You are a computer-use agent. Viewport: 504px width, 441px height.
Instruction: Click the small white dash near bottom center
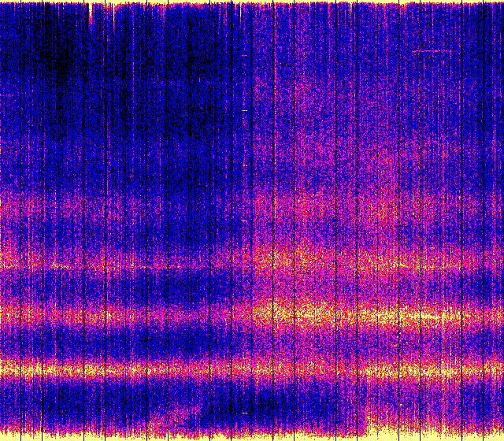(245, 413)
